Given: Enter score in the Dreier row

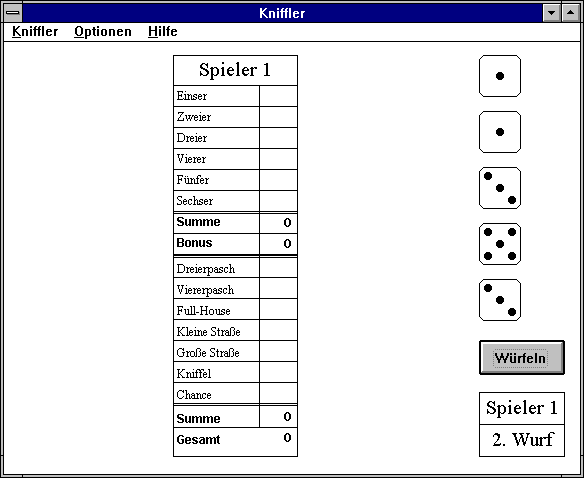Looking at the screenshot, I should coord(278,138).
